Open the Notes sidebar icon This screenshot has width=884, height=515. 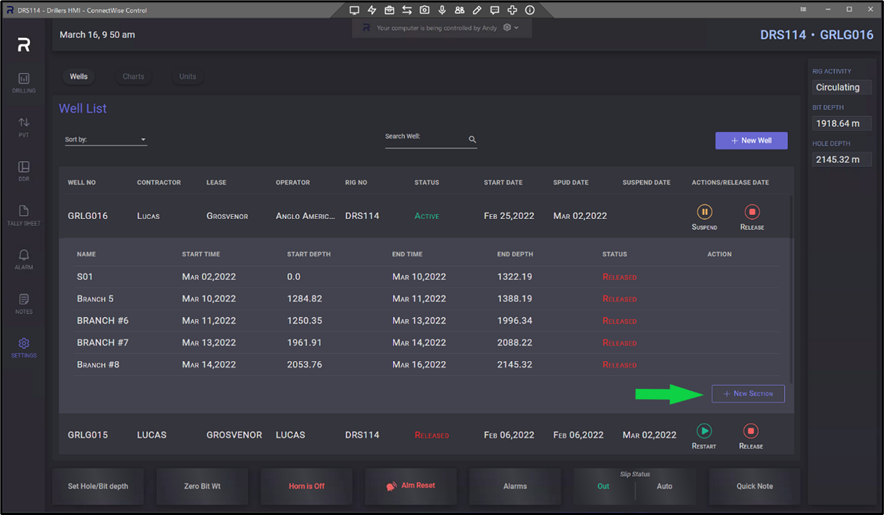click(24, 302)
